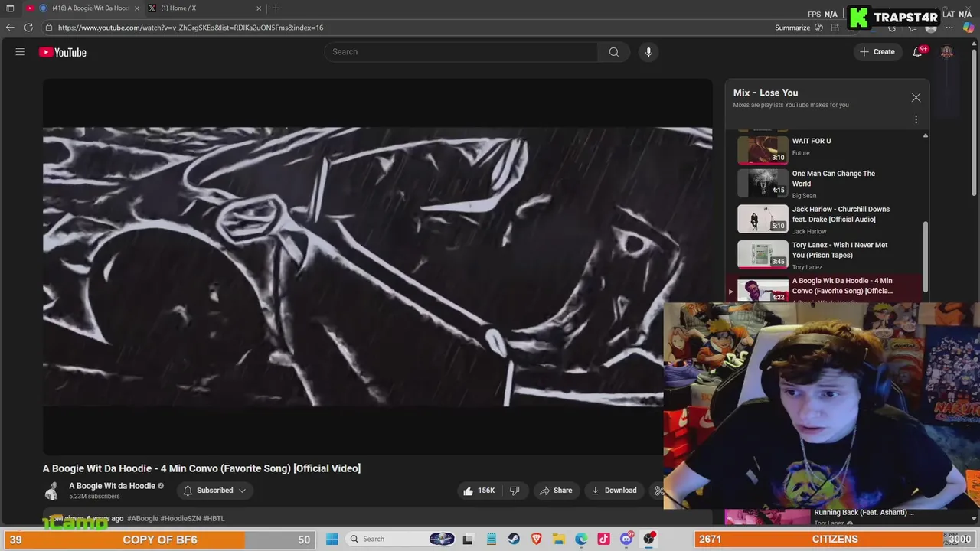Click the playlist panel scrollbar
Screen dimensions: 980x551
click(x=926, y=256)
